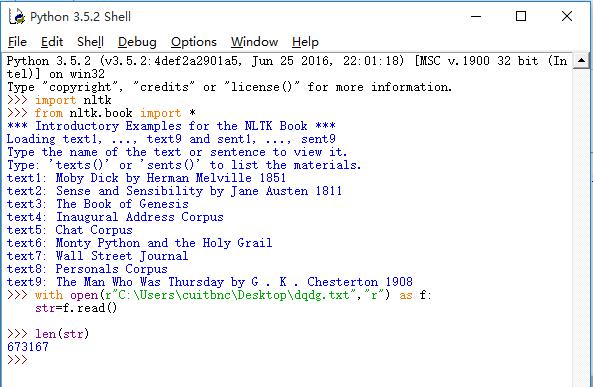Place cursor at the last empty prompt

click(x=17, y=360)
